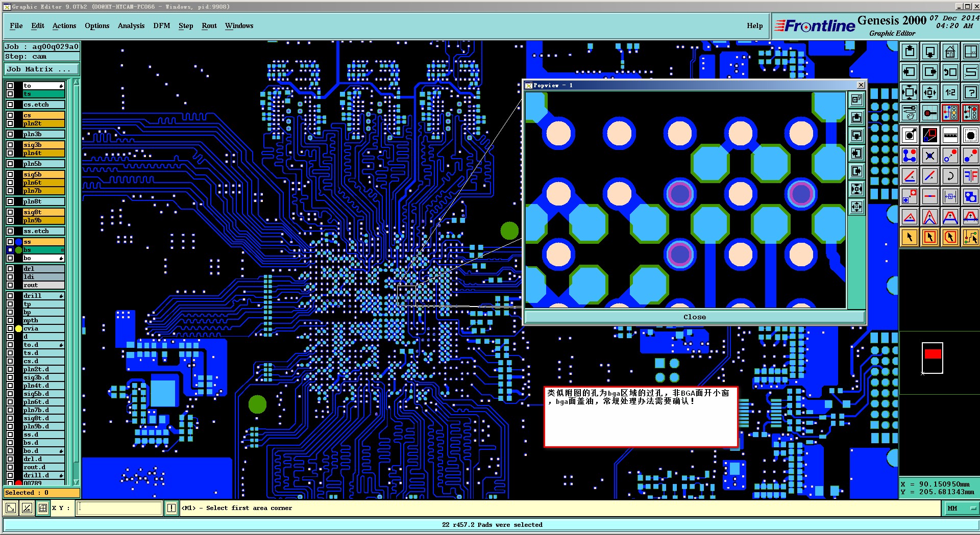This screenshot has width=980, height=535.
Task: Click the Selected : 0 status label
Action: point(42,493)
